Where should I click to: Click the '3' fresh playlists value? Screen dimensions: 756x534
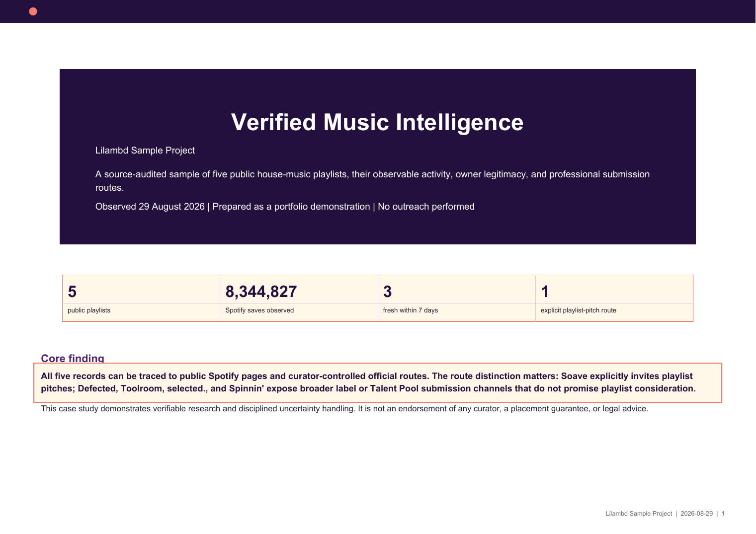pyautogui.click(x=388, y=292)
